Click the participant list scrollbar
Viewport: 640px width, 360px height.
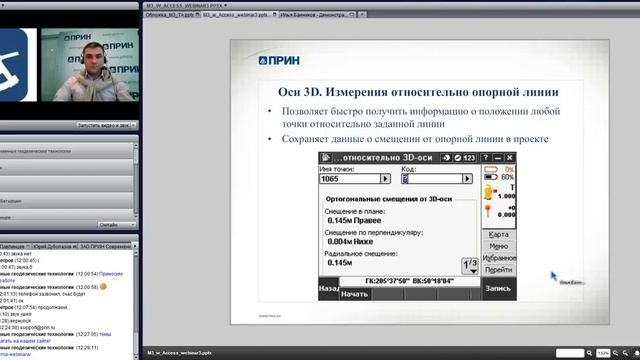[x=136, y=180]
